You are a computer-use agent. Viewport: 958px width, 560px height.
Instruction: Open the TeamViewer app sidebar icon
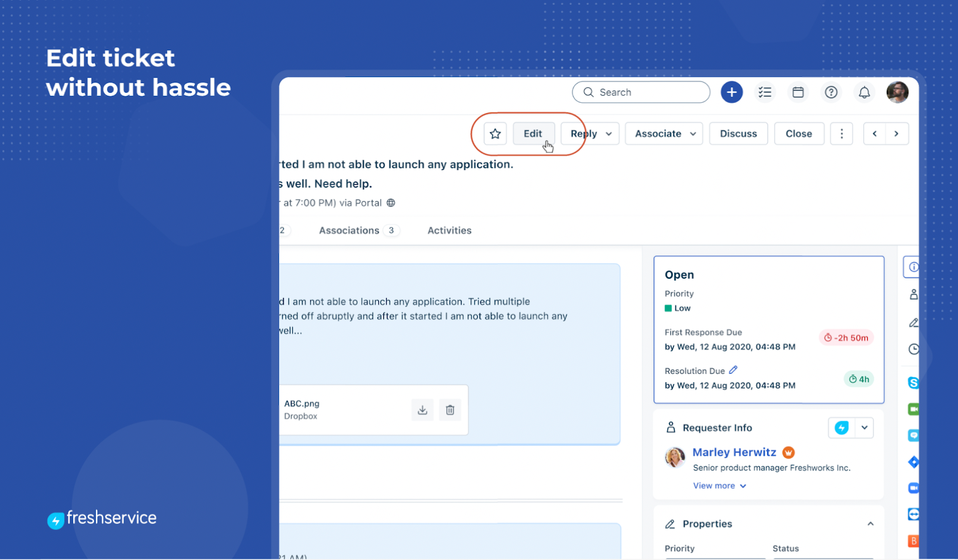coord(914,515)
